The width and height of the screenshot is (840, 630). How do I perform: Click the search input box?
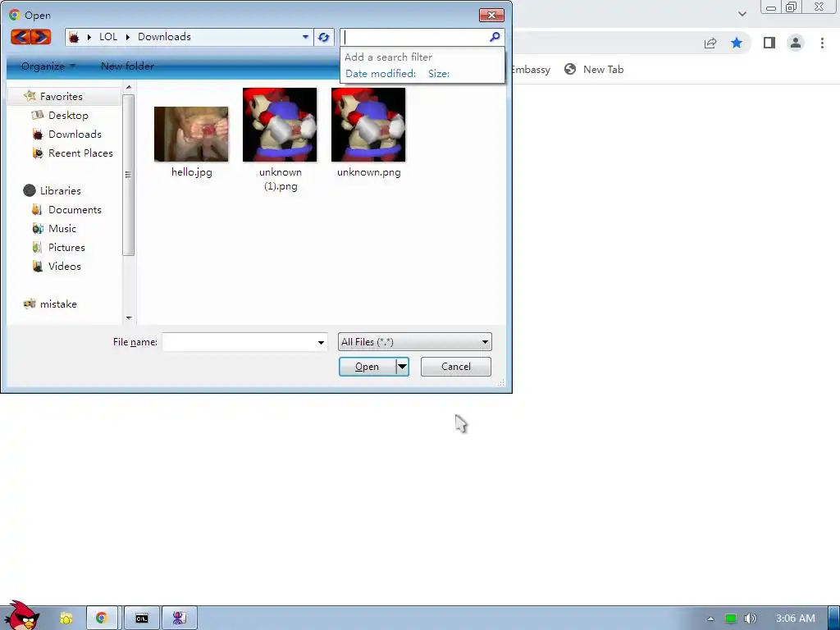coord(414,37)
